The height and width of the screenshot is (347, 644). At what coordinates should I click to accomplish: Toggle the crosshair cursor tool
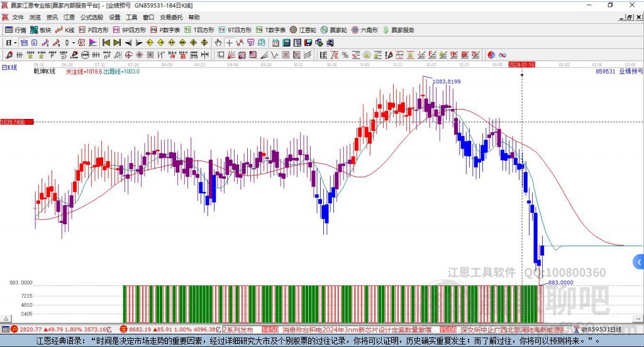pos(230,42)
